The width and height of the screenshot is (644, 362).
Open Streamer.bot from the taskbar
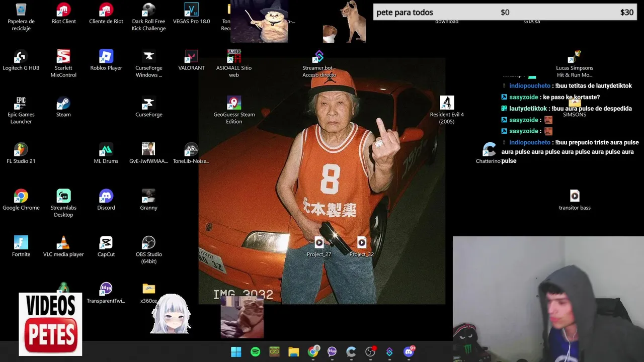[389, 352]
